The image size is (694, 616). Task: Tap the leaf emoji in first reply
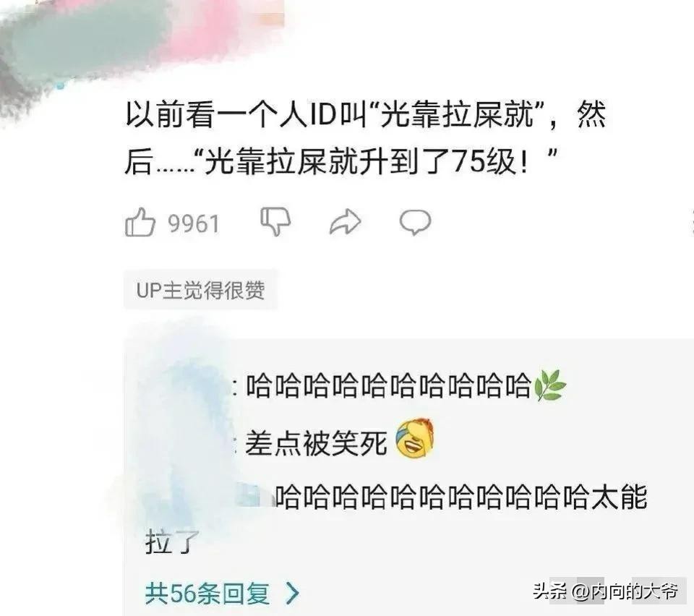tap(550, 385)
